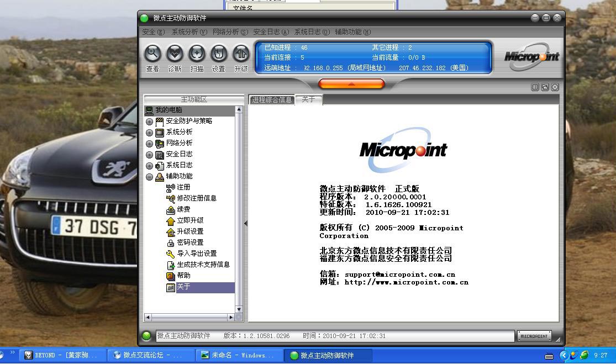
Task: Select the 密码设置 tree entry
Action: click(190, 242)
